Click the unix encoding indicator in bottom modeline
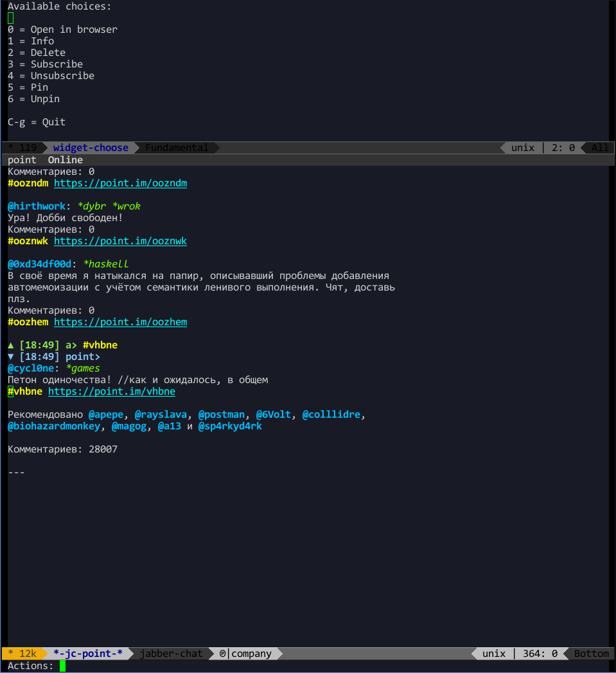The width and height of the screenshot is (616, 673). pyautogui.click(x=494, y=654)
